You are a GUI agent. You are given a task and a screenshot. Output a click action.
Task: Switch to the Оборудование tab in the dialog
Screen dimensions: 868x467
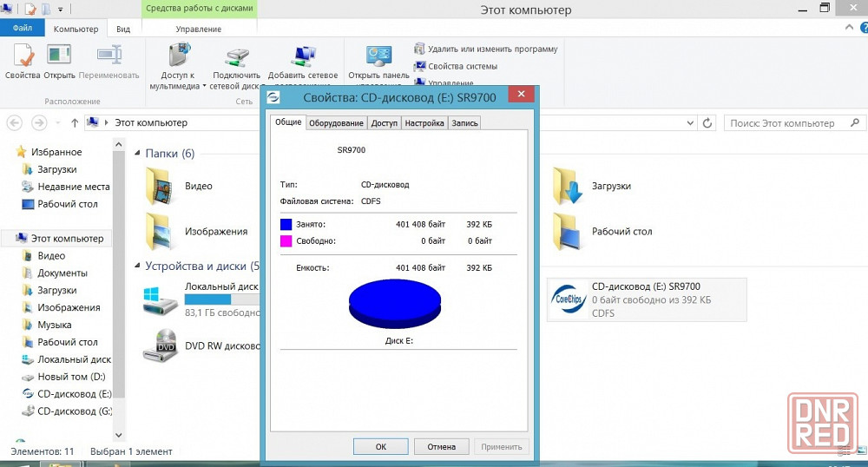point(336,123)
